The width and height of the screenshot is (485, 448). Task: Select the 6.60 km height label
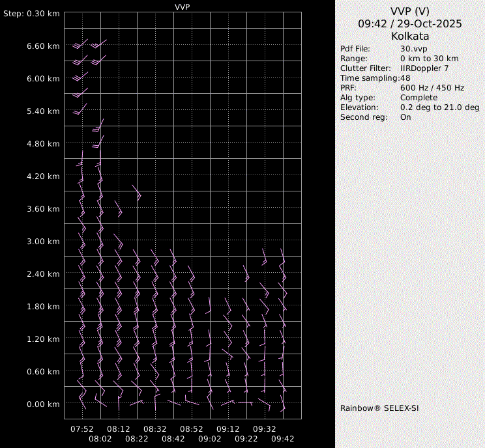point(43,46)
